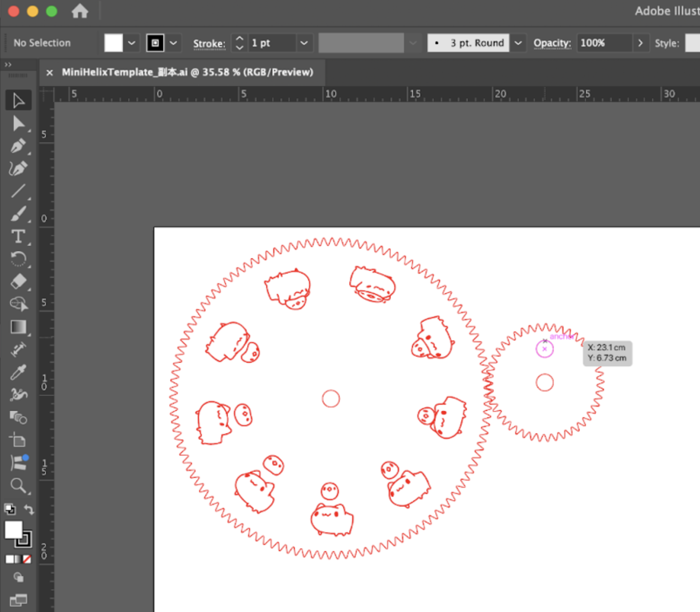Click the Stroke label link

pyautogui.click(x=209, y=43)
